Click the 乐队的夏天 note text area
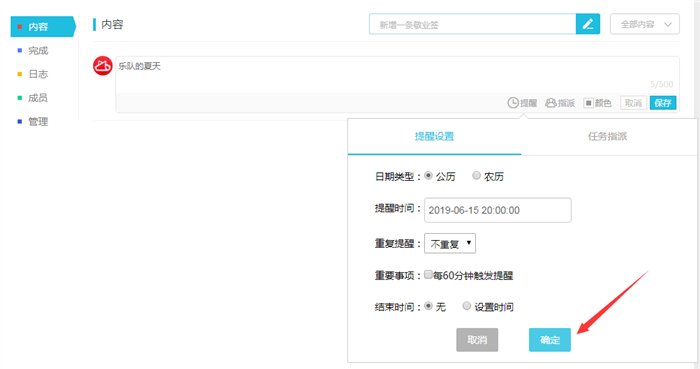Screen dimensions: 700x369 [x=397, y=75]
